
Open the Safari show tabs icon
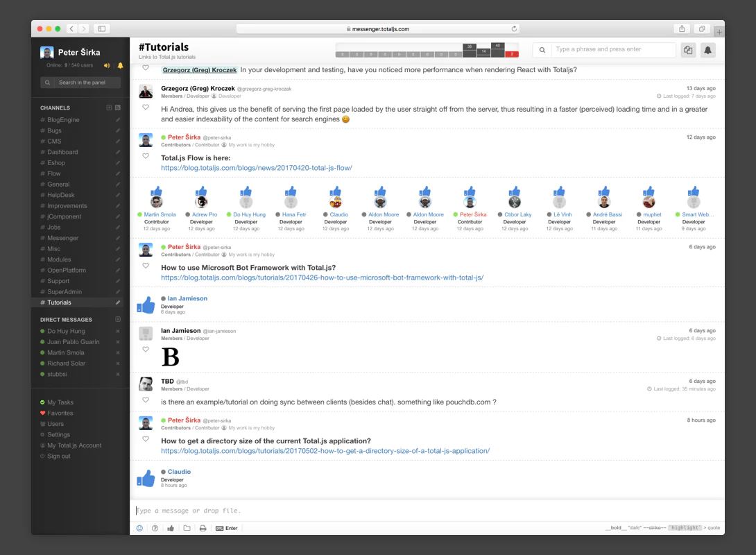point(702,29)
